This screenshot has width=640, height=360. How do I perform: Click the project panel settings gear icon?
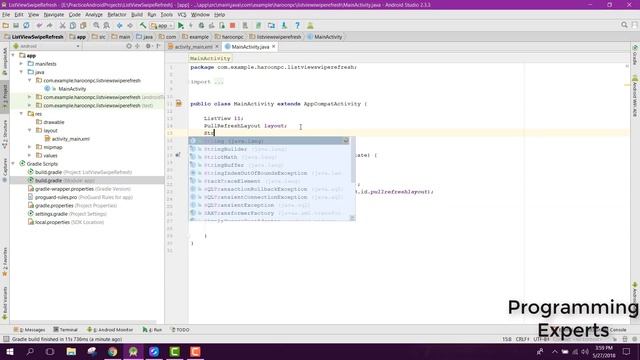tap(148, 46)
